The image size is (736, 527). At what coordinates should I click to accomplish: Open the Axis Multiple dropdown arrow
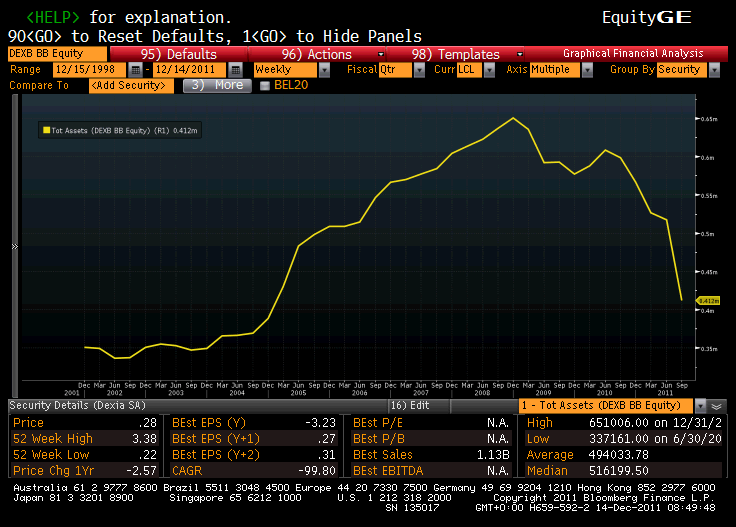587,70
